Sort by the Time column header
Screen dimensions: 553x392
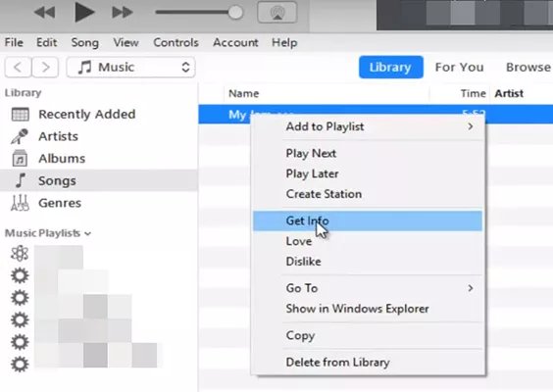tap(473, 93)
